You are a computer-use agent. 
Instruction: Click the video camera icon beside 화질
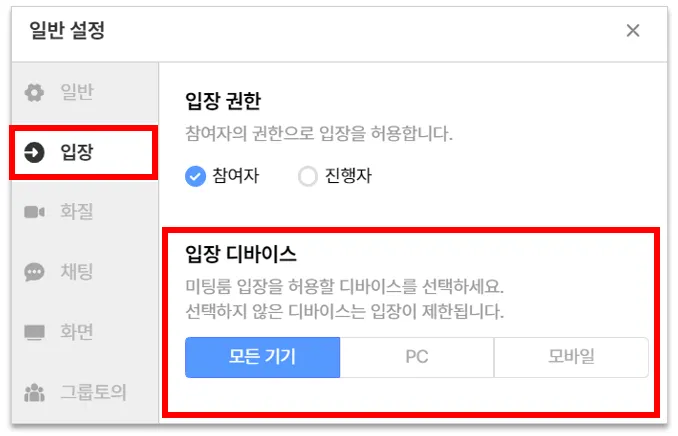(34, 212)
